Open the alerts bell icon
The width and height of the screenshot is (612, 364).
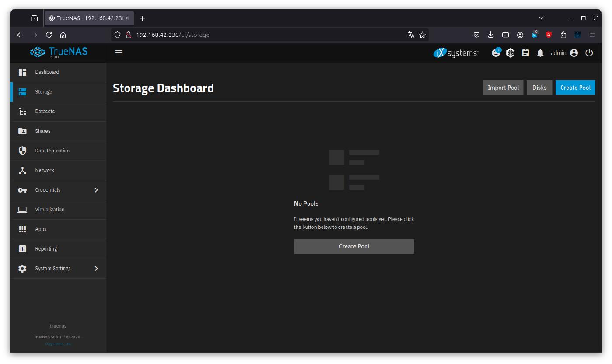540,53
